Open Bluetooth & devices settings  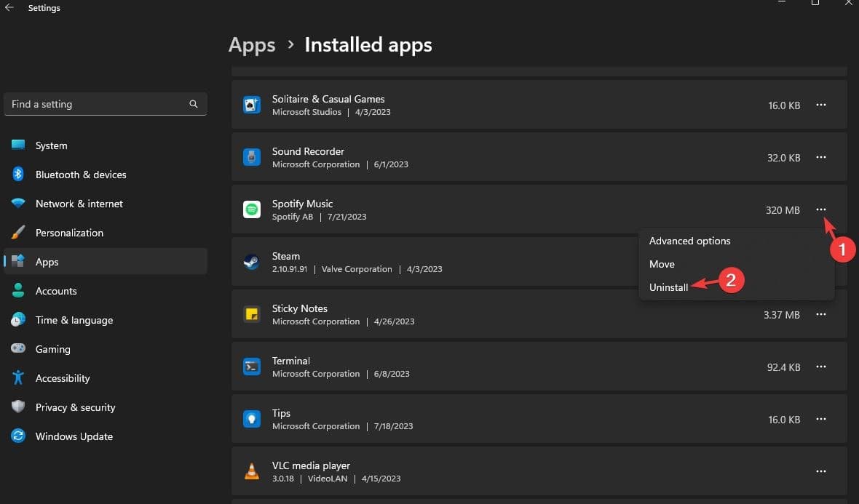[x=81, y=175]
